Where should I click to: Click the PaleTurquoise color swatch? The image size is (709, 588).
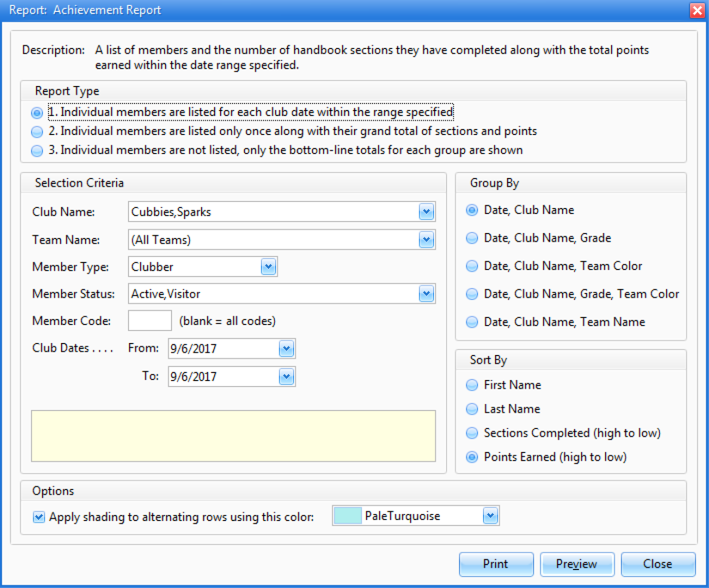click(x=347, y=516)
